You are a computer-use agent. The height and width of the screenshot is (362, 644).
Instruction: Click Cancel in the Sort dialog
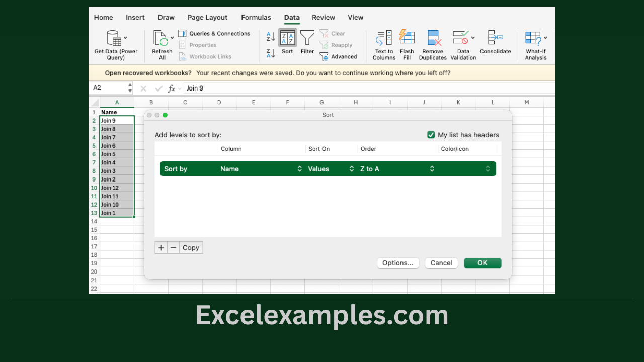pos(441,263)
